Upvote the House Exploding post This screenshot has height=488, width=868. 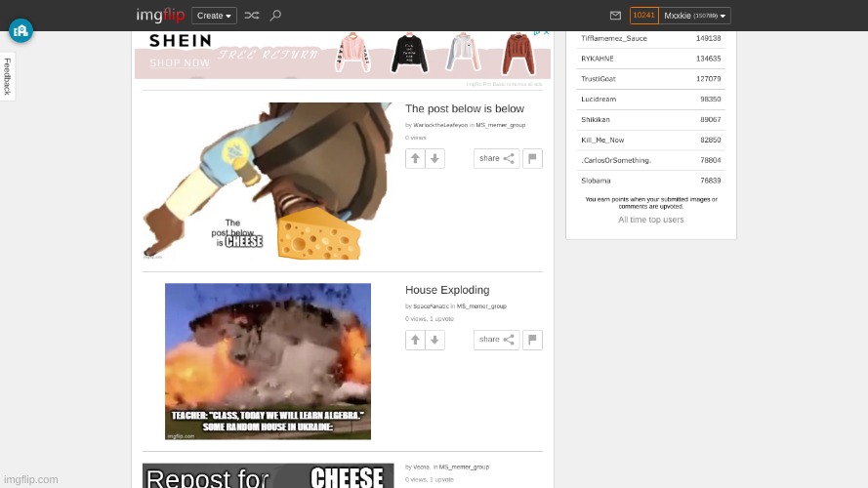coord(415,340)
